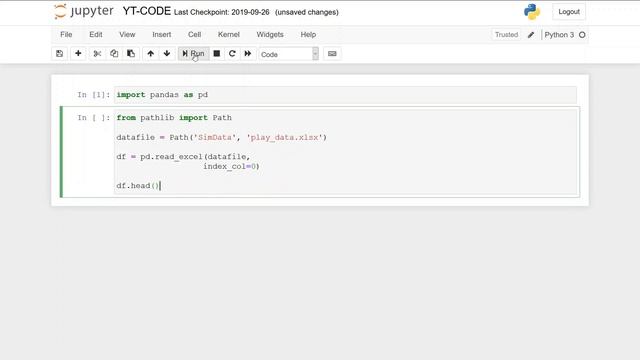Click the empty In [ ]: prompt
Image resolution: width=640 pixels, height=360 pixels.
click(94, 118)
